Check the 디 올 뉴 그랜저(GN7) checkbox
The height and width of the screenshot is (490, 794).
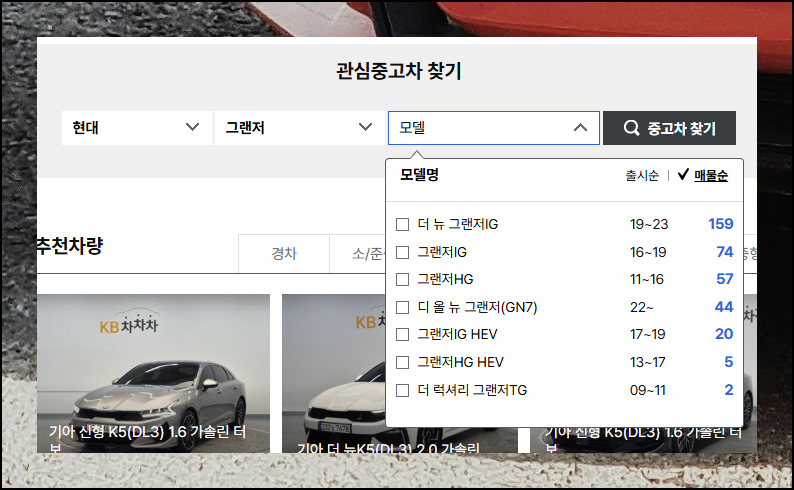click(403, 307)
